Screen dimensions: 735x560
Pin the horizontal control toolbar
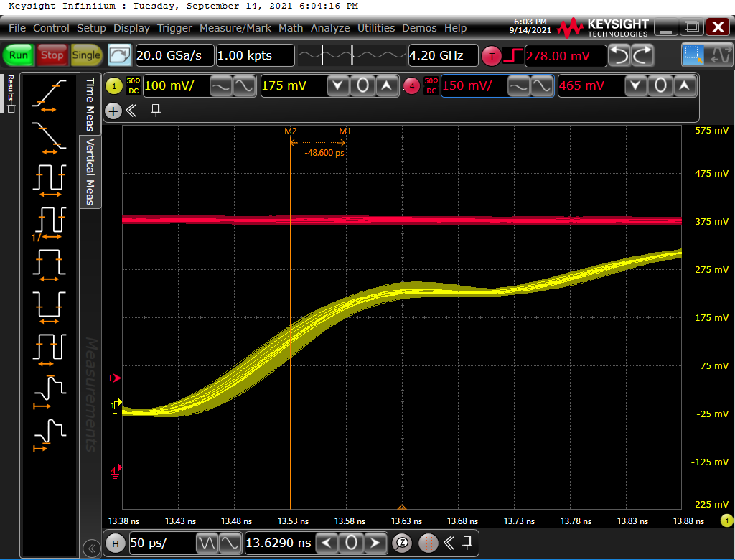point(467,542)
